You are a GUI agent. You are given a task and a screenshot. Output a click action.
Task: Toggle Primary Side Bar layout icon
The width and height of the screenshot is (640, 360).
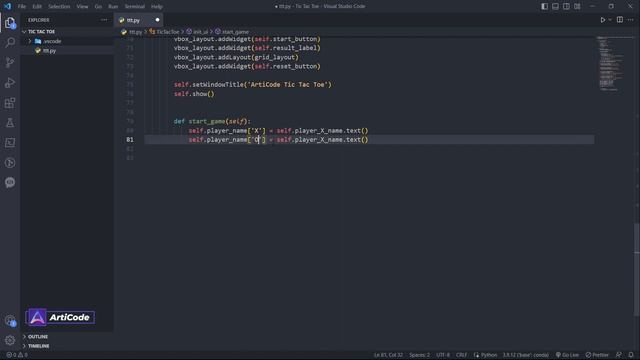544,7
